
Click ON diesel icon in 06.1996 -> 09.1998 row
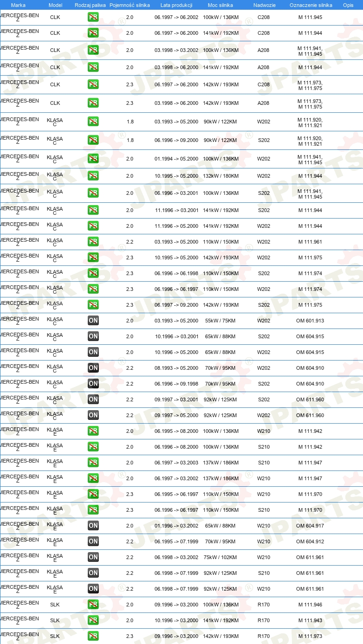93,384
